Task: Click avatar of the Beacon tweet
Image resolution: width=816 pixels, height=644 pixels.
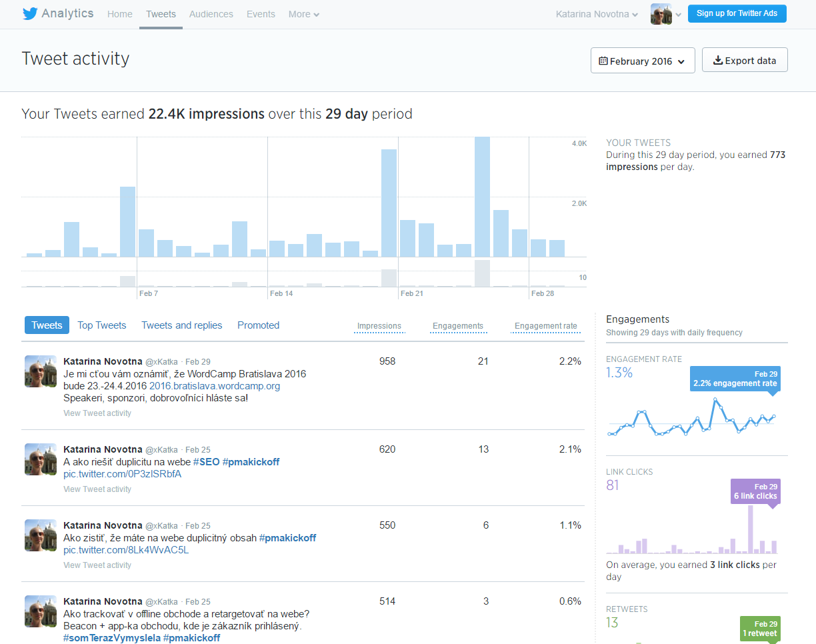Action: tap(41, 611)
